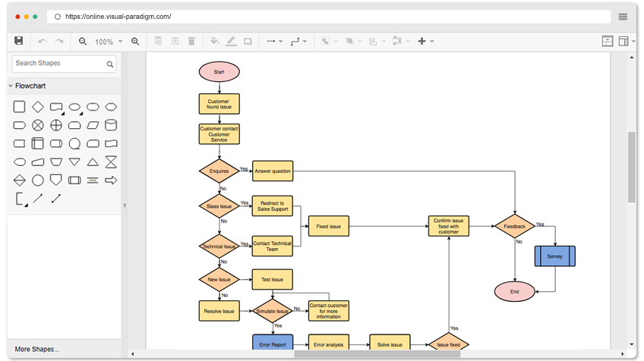
Task: Click the Fill color bucket icon
Action: [214, 41]
